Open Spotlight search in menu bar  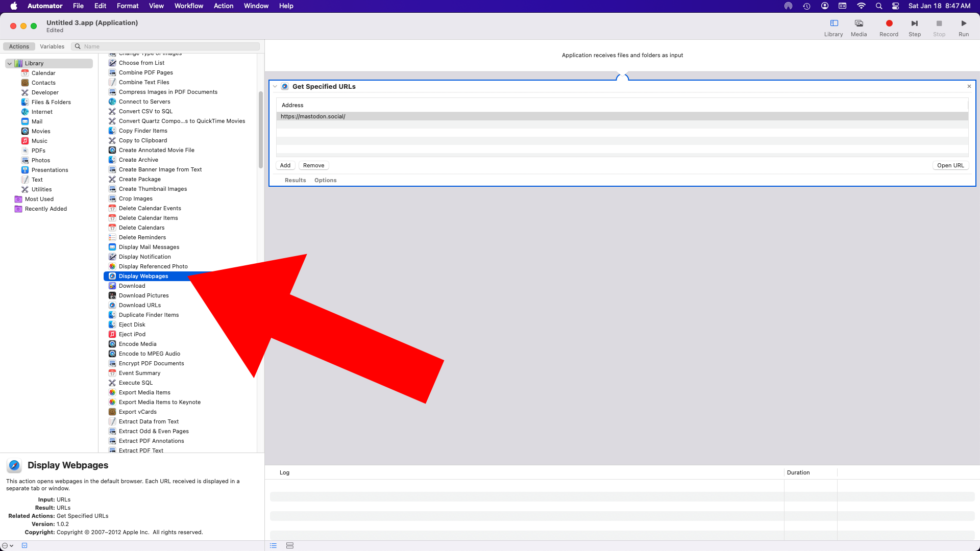(878, 6)
